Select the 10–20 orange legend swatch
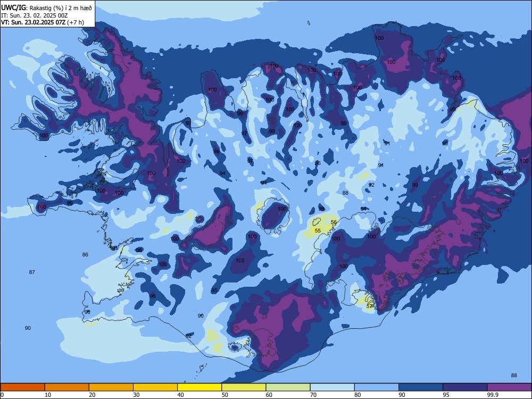Image resolution: width=532 pixels, height=399 pixels. pos(67,387)
